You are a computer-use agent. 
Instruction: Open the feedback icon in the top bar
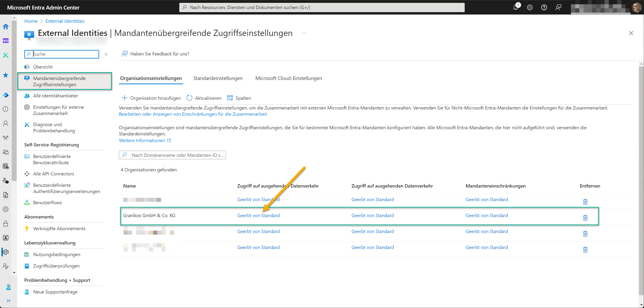(558, 8)
